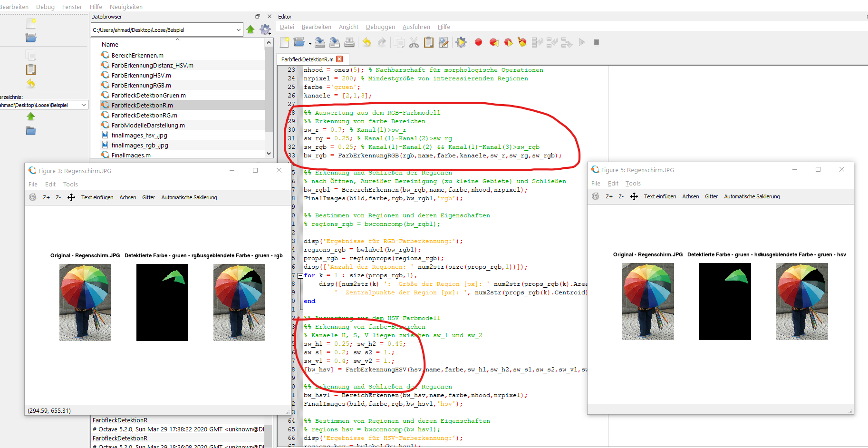Screen dimensions: 868x448
Task: Toggle breakpoint with the red circle icon
Action: tap(479, 42)
